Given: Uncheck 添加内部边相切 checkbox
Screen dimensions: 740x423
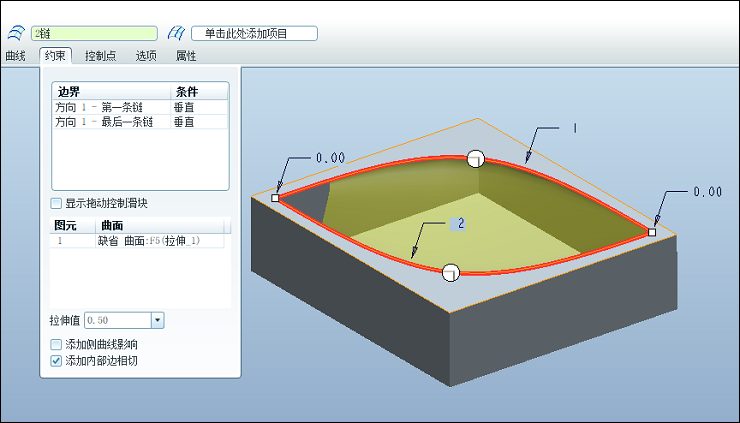Looking at the screenshot, I should point(56,361).
